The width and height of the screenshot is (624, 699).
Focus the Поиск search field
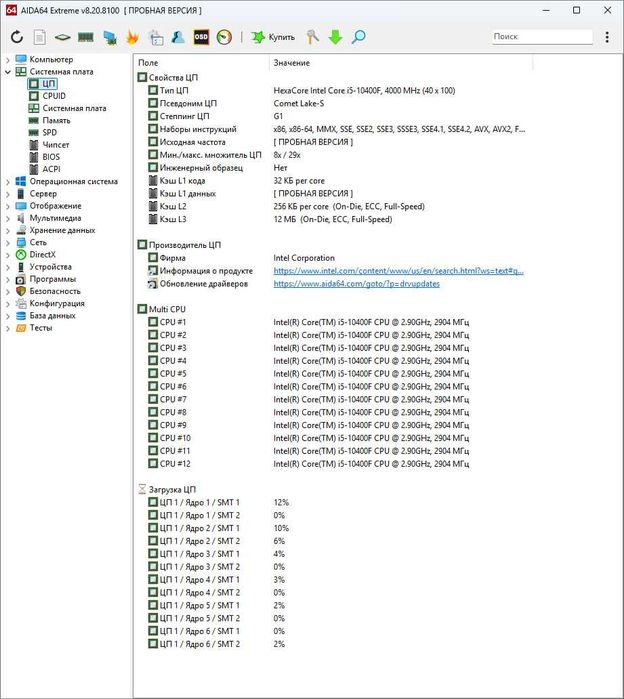tap(542, 37)
